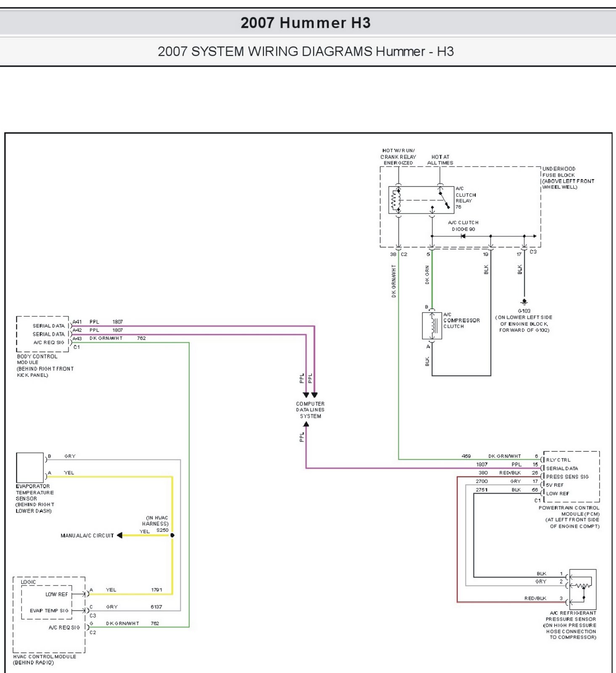Click the "COMPUTER DATA LINES SYSTEM" label
616x673 pixels.
(310, 410)
